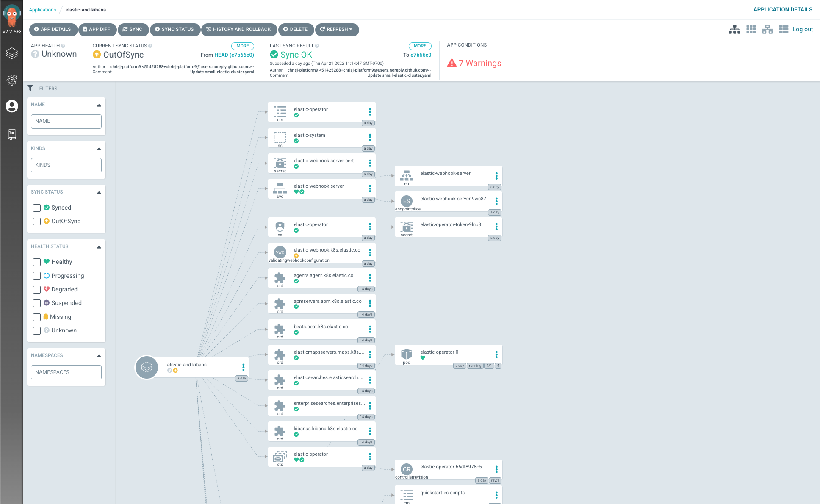The width and height of the screenshot is (820, 504).
Task: Focus the NAMESPACES filter input field
Action: (66, 372)
